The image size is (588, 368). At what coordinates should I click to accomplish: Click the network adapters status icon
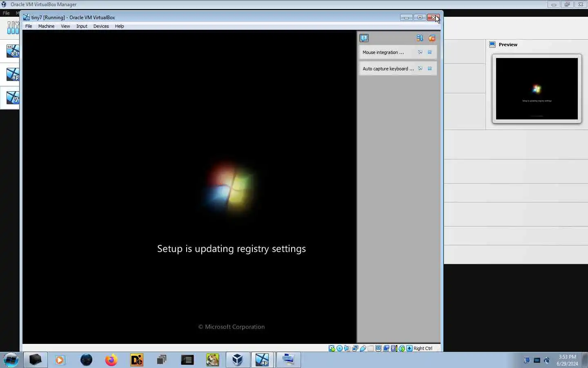pos(355,348)
